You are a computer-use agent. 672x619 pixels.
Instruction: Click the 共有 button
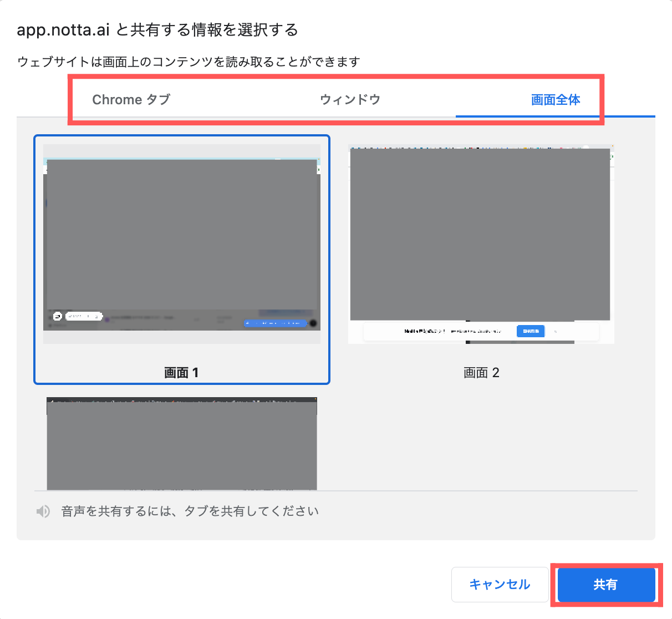coord(607,585)
